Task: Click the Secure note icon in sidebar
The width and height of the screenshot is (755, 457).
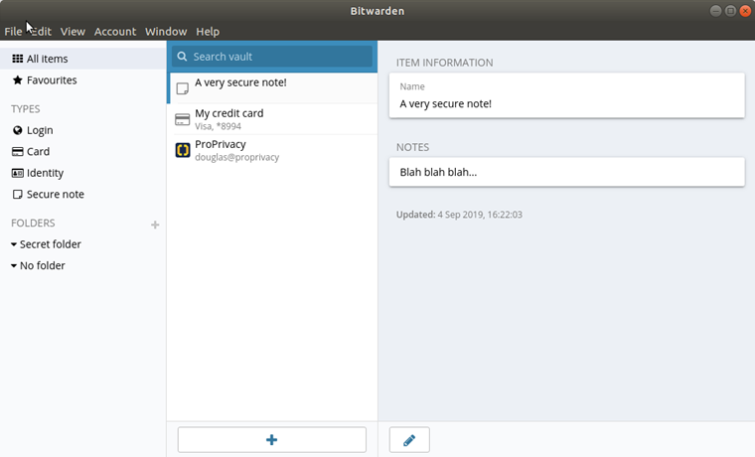Action: coord(17,194)
